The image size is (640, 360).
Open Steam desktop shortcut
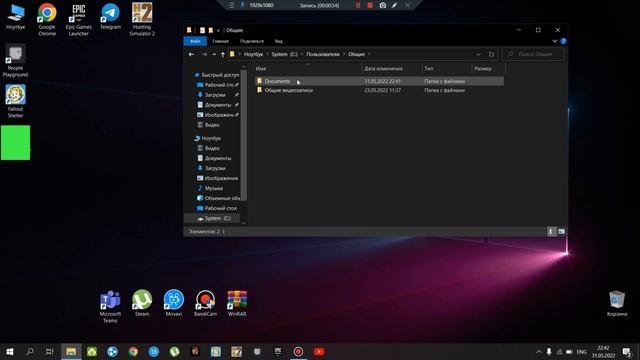(142, 303)
